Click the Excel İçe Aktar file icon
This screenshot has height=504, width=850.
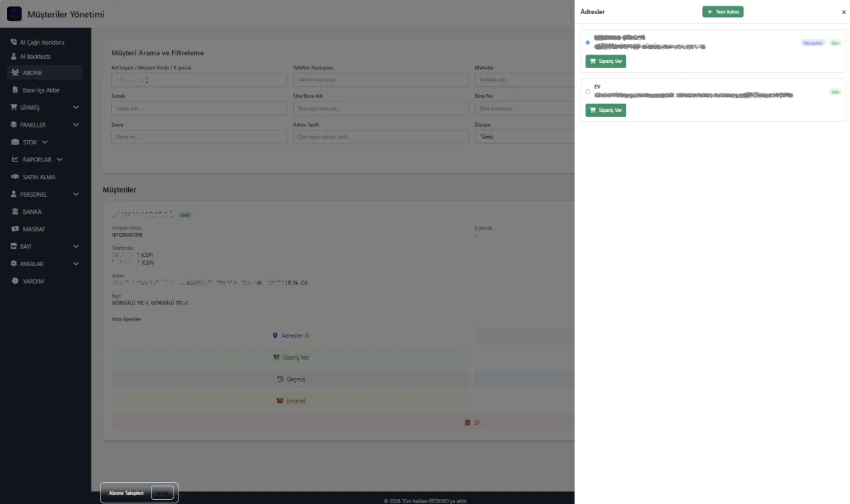(x=16, y=90)
